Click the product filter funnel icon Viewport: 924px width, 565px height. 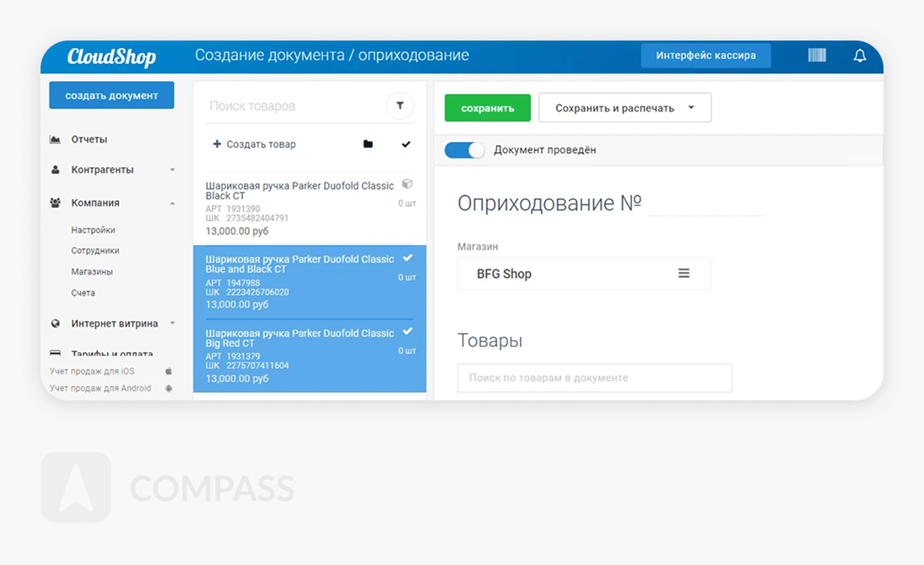(400, 106)
